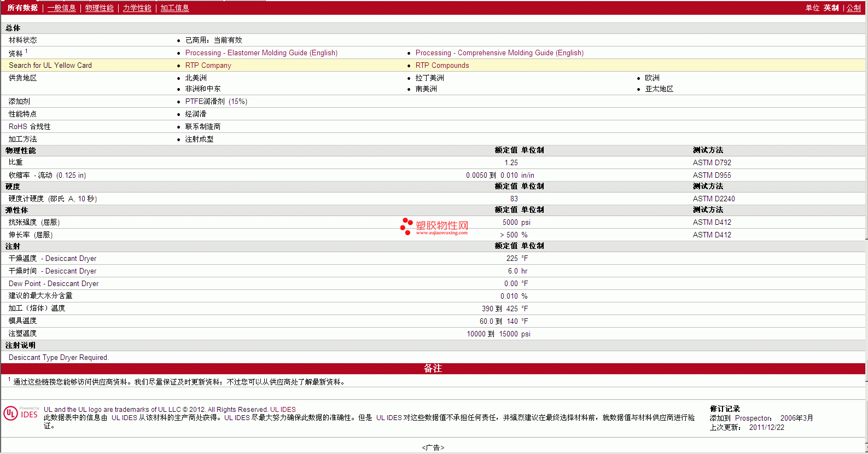868x454 pixels.
Task: Select the tensile strength value 5000 psi
Action: 516,222
